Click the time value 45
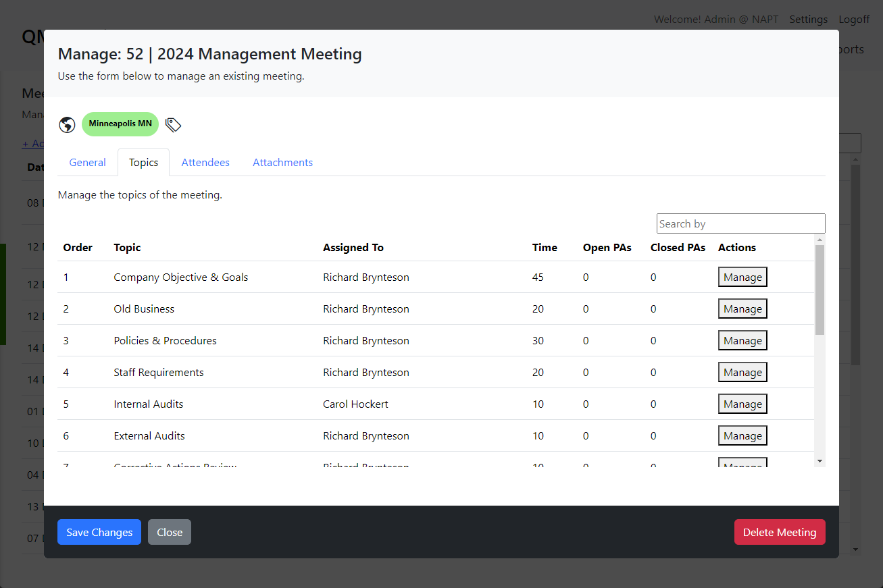This screenshot has width=883, height=588. point(538,277)
